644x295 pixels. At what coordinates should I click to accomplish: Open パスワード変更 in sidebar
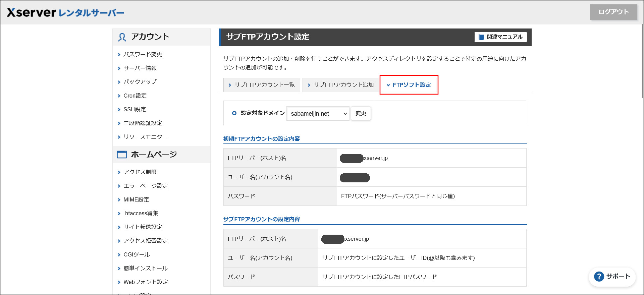(143, 54)
